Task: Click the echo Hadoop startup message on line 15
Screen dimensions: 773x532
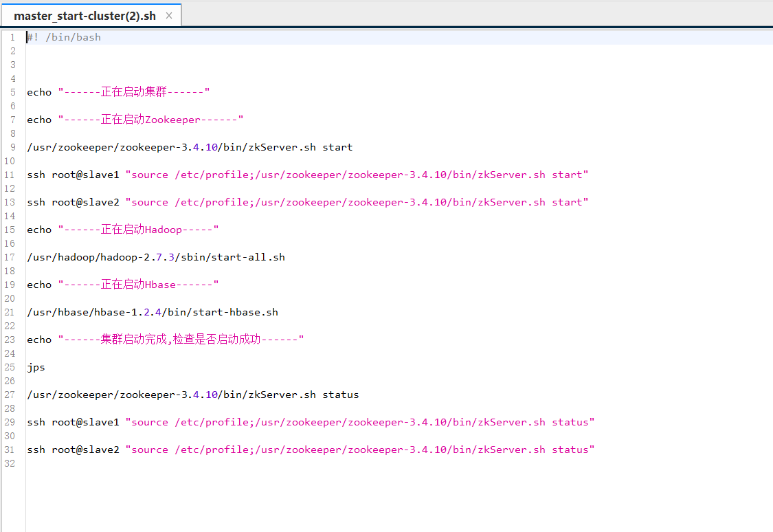Action: tap(124, 229)
